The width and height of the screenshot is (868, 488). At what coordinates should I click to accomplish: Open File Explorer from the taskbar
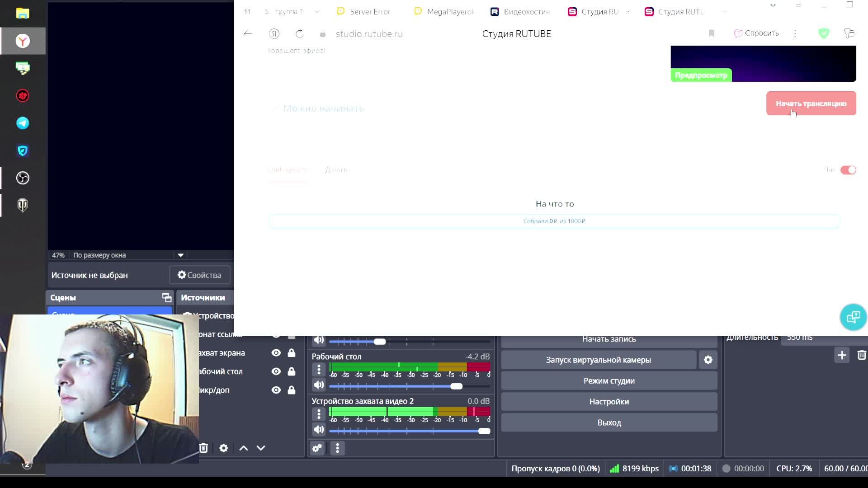coord(23,14)
